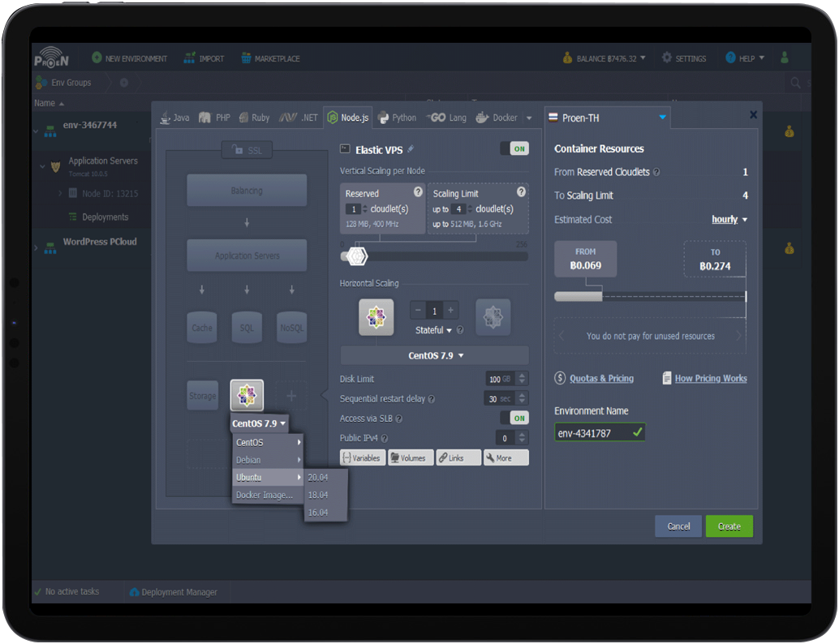Click the add extra layer plus block
The image size is (839, 644).
[291, 396]
